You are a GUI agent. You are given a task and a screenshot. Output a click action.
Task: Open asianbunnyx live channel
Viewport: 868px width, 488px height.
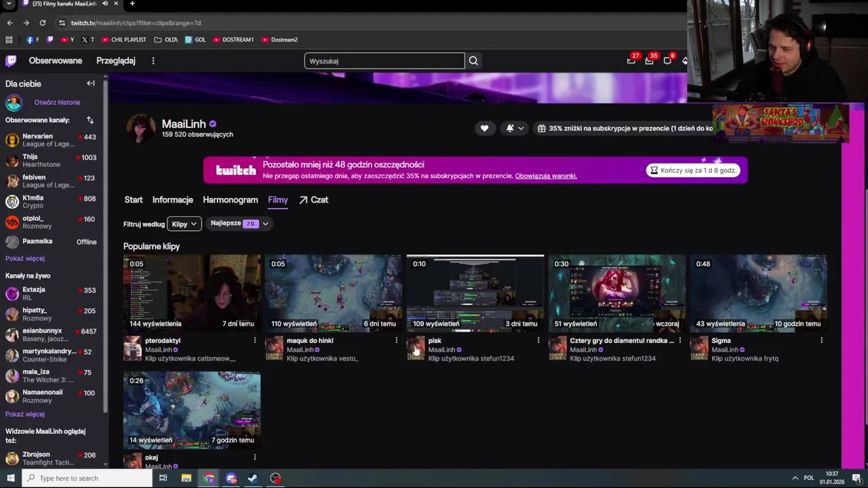click(x=52, y=335)
